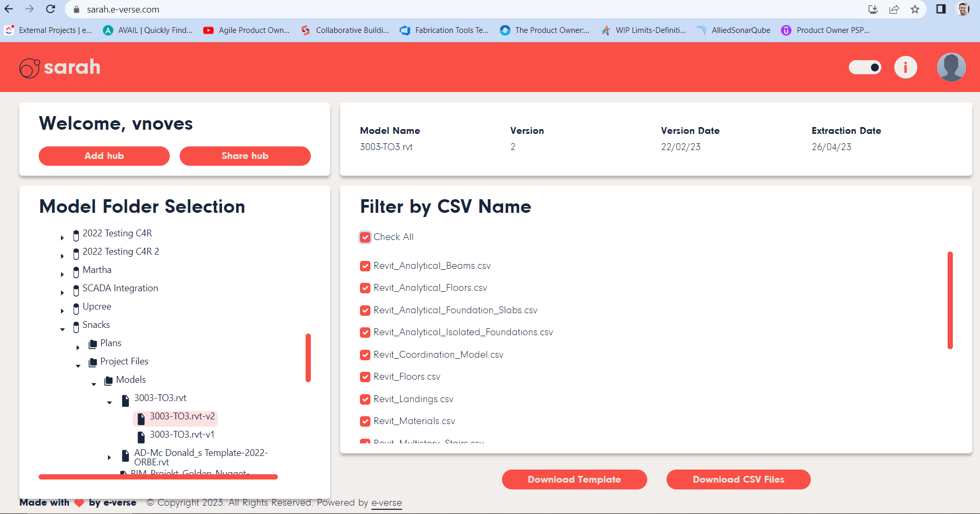Click the Share hub button
This screenshot has height=514, width=980.
pos(245,156)
